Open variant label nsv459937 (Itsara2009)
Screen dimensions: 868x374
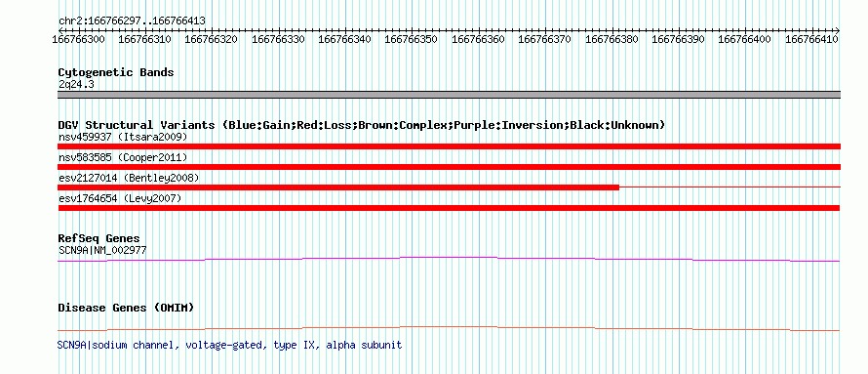coord(123,137)
